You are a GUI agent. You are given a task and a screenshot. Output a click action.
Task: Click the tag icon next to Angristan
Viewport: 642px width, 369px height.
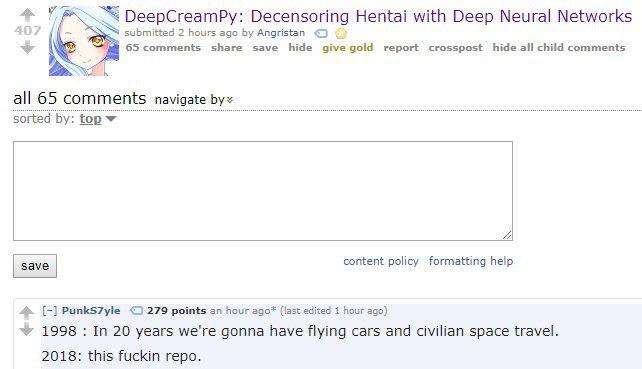pos(321,33)
